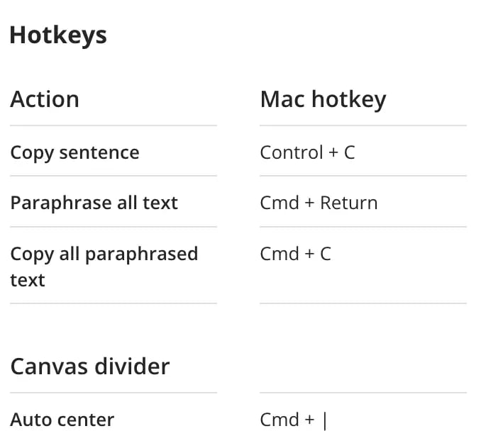Select the Copy sentence row label
481x448 pixels.
[74, 152]
